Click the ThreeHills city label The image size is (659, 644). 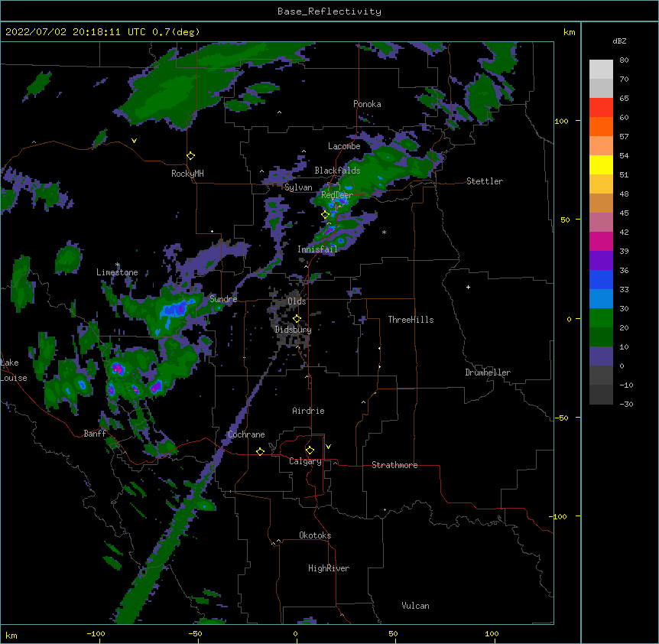[411, 320]
